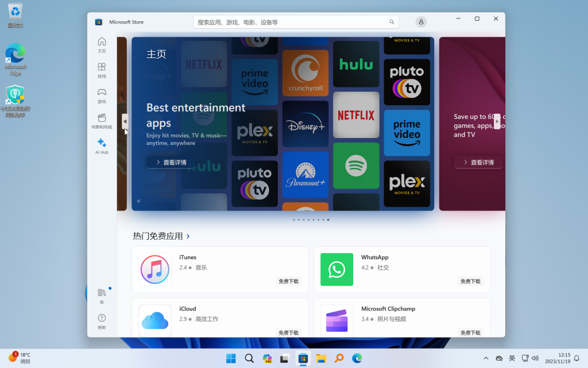
Task: Open the user profile account icon
Action: (x=421, y=22)
